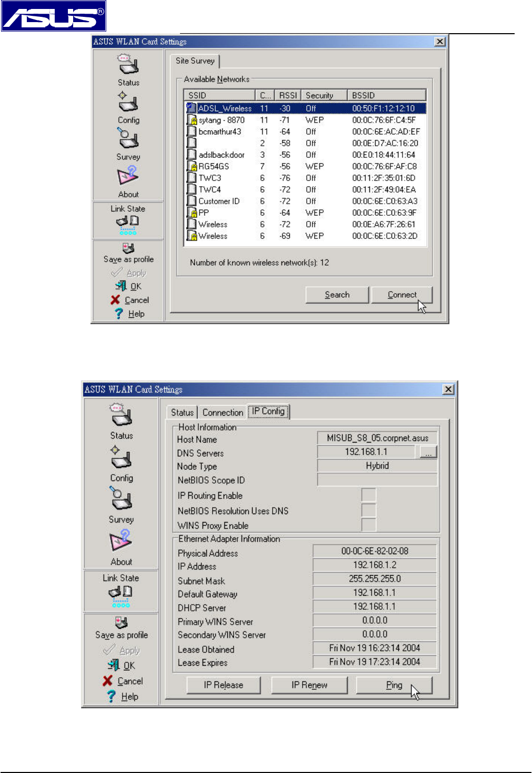Open Config icon in IP Config window
The image size is (532, 773).
(122, 457)
